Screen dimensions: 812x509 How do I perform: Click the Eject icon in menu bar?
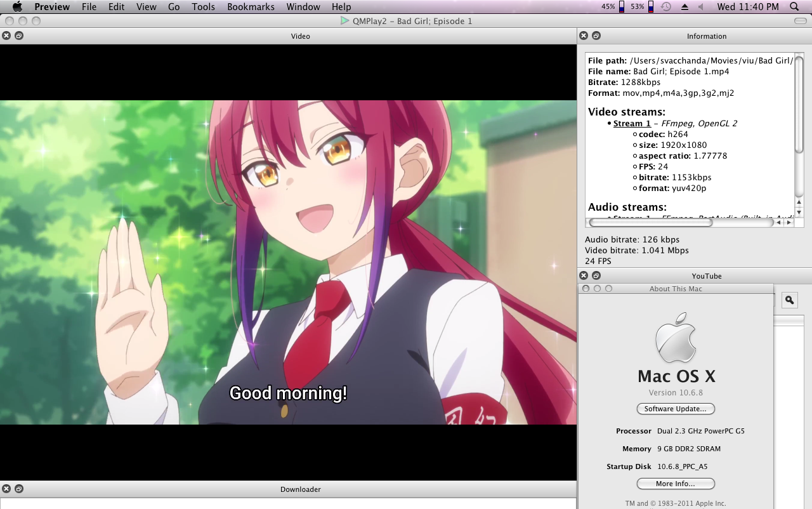tap(684, 7)
